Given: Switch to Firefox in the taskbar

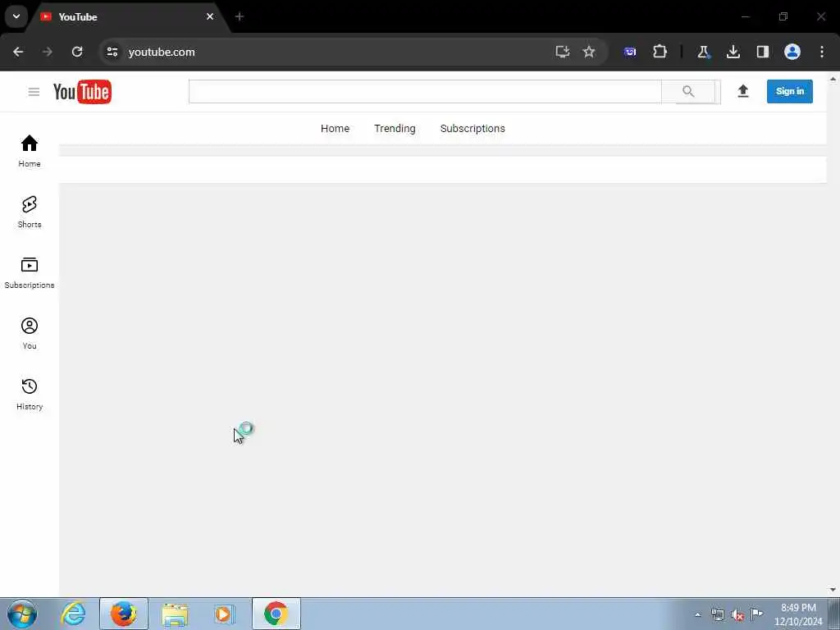Looking at the screenshot, I should pyautogui.click(x=124, y=614).
